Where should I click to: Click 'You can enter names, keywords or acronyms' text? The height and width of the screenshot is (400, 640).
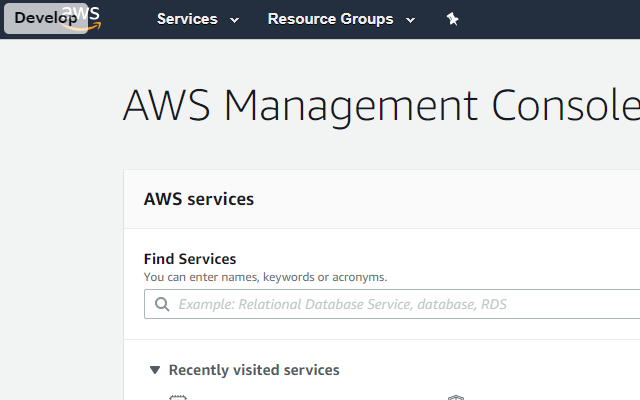[265, 277]
